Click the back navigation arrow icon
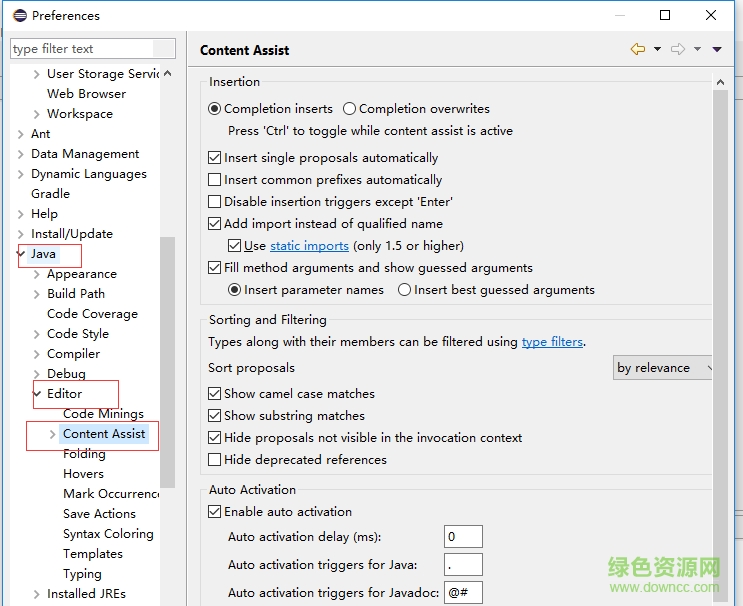743x606 pixels. 637,49
